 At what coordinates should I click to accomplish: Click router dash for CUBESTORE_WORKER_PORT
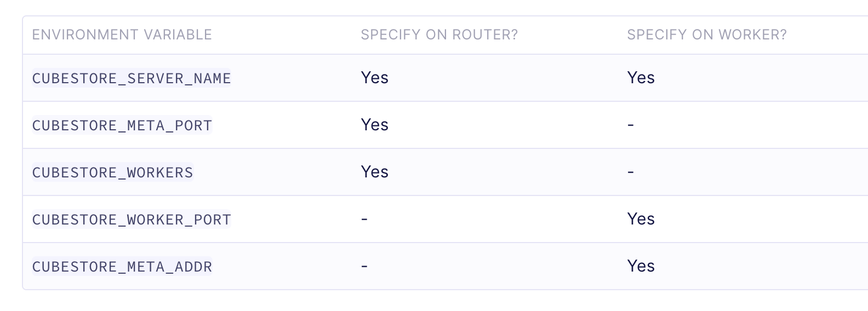click(364, 220)
